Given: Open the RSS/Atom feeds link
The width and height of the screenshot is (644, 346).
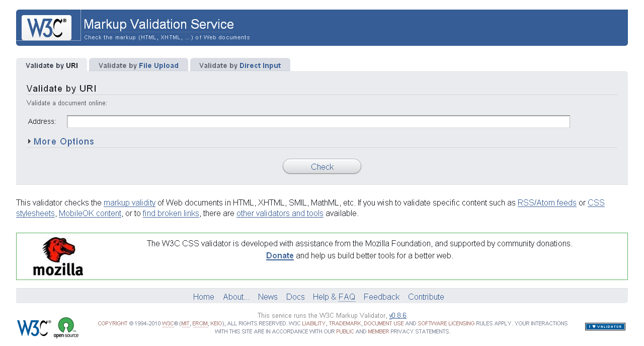Looking at the screenshot, I should pyautogui.click(x=547, y=203).
